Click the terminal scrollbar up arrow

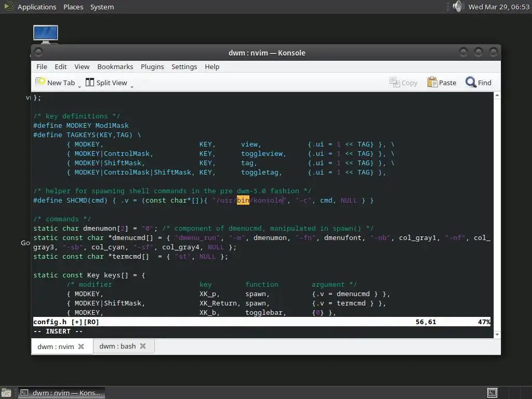coord(497,96)
